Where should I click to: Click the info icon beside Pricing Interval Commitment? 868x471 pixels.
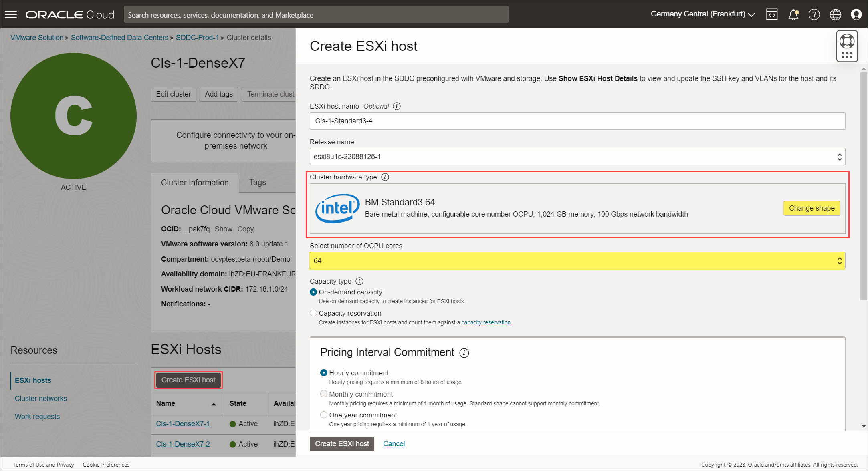pos(464,353)
